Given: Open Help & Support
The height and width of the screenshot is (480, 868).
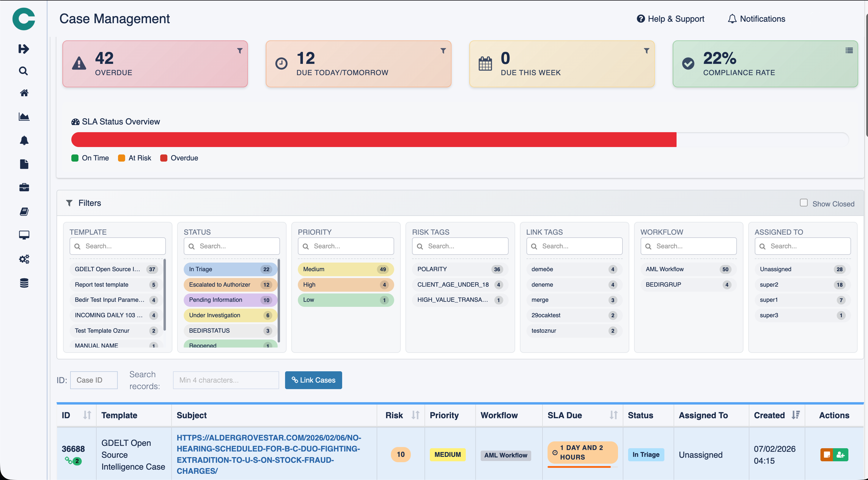Looking at the screenshot, I should [670, 19].
